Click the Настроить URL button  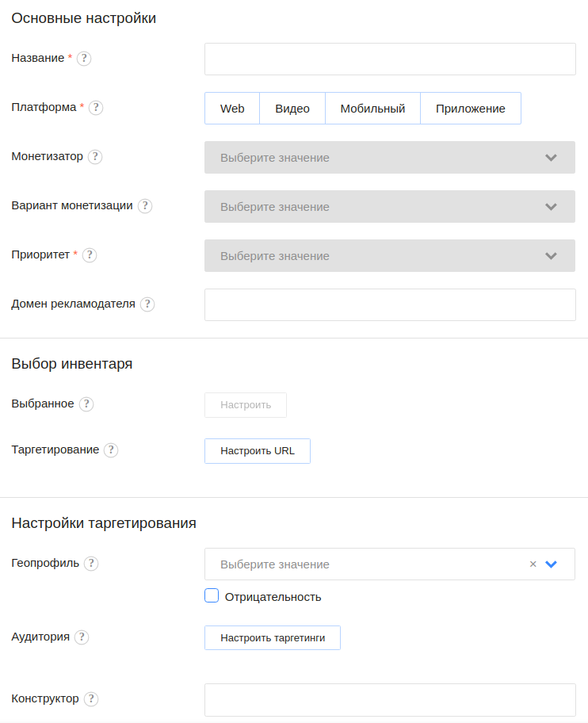(x=257, y=450)
